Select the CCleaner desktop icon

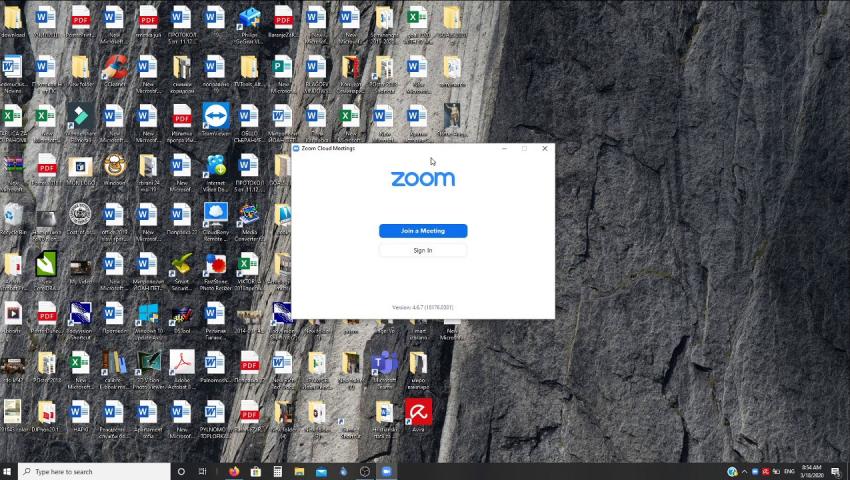[115, 72]
